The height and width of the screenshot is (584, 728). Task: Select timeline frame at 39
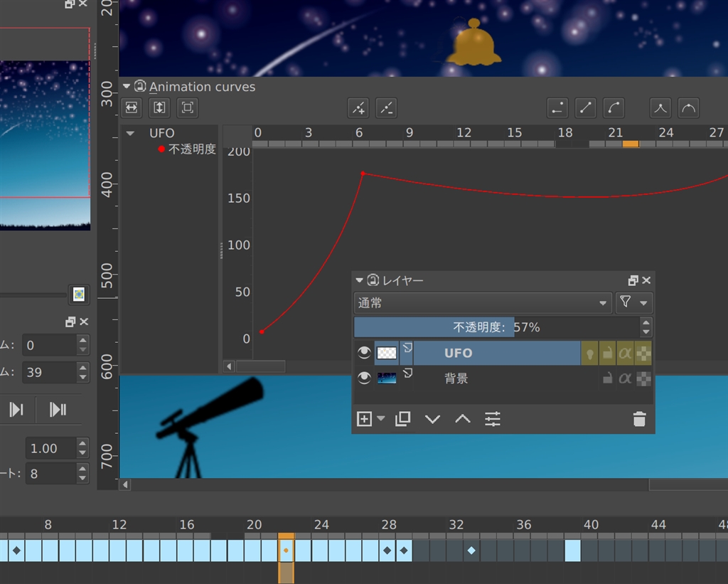pyautogui.click(x=573, y=551)
